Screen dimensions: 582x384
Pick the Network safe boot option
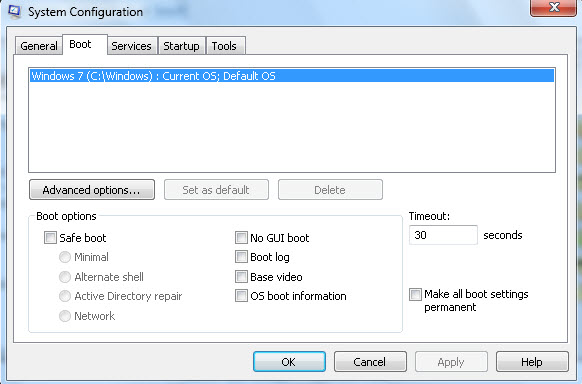coord(65,316)
